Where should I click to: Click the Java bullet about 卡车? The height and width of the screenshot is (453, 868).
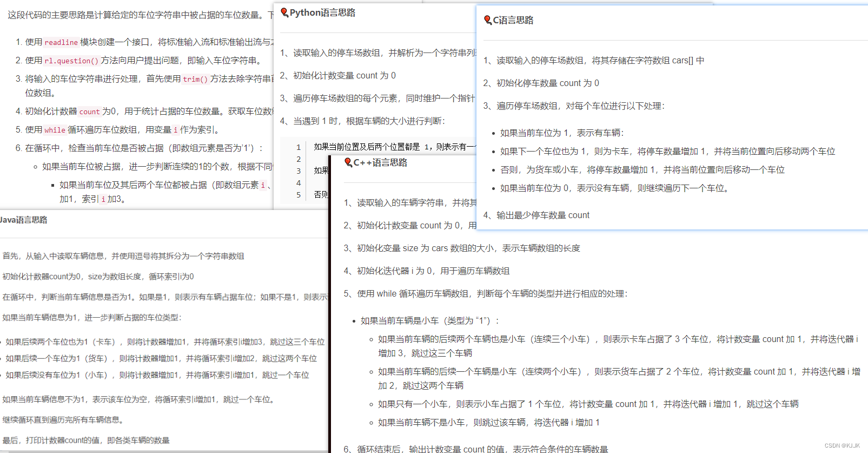(x=165, y=342)
